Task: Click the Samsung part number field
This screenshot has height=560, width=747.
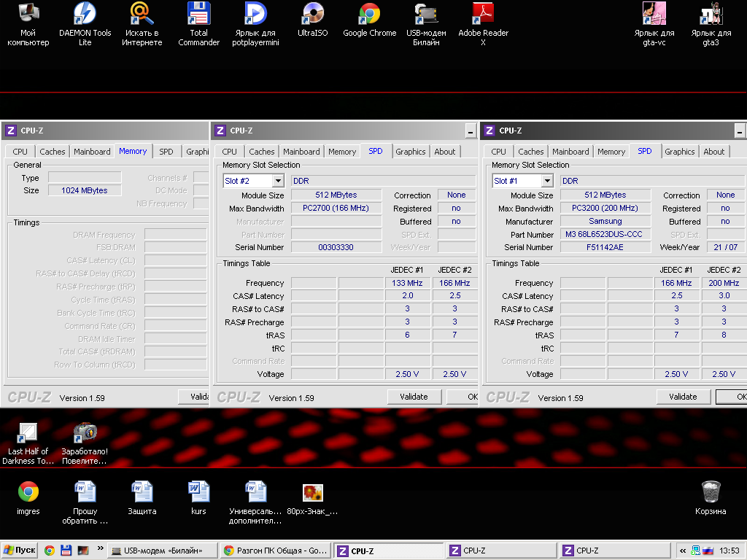Action: pos(605,235)
